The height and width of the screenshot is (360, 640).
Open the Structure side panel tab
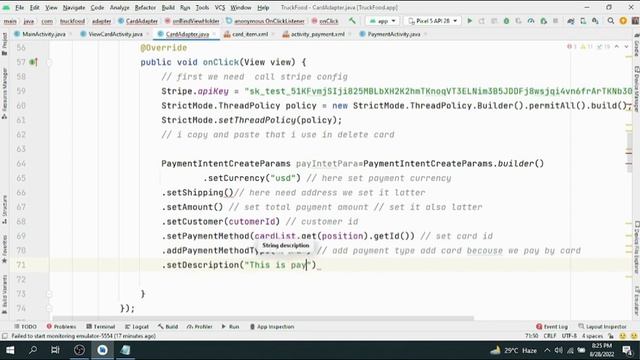[x=4, y=209]
